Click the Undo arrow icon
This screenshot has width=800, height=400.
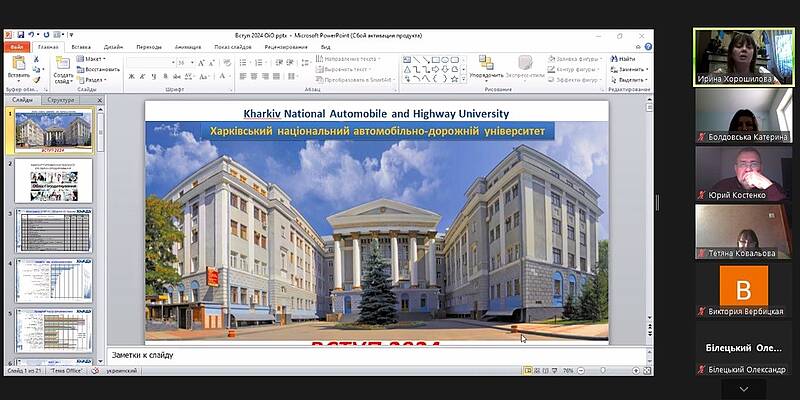pos(31,35)
